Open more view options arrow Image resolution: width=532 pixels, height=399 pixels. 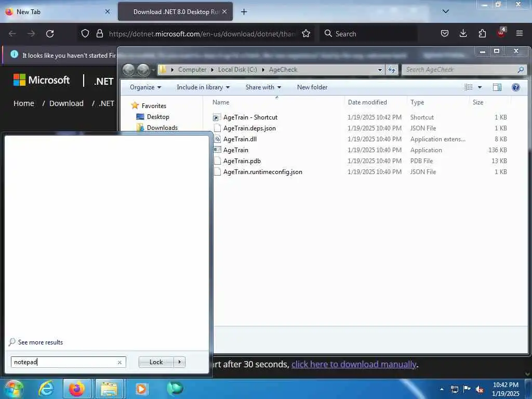pos(480,87)
